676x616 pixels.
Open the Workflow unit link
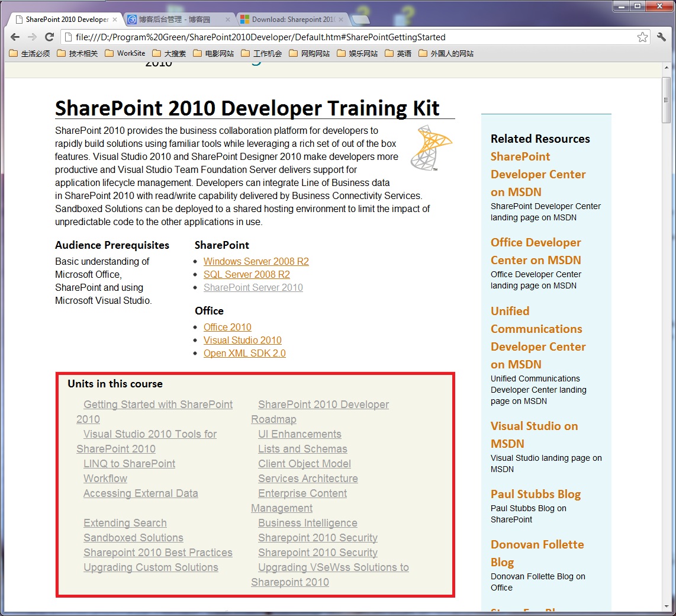(x=105, y=479)
